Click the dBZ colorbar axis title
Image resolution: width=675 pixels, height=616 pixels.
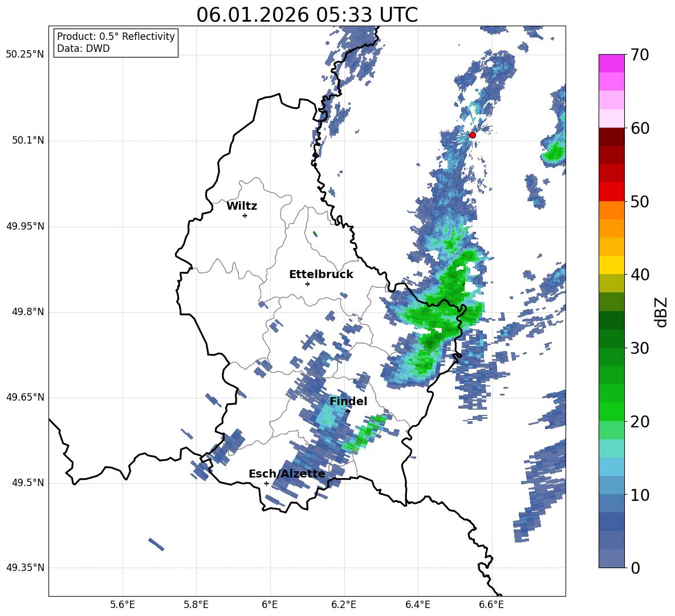(662, 312)
